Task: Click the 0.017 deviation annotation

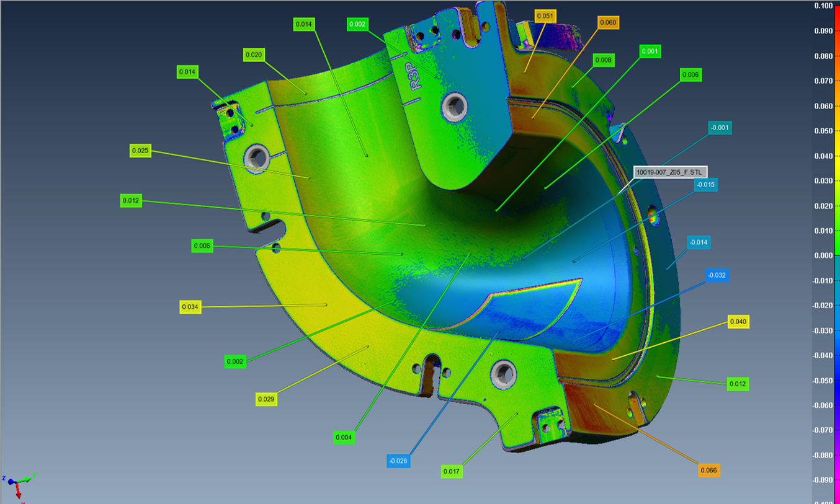Action: point(452,472)
